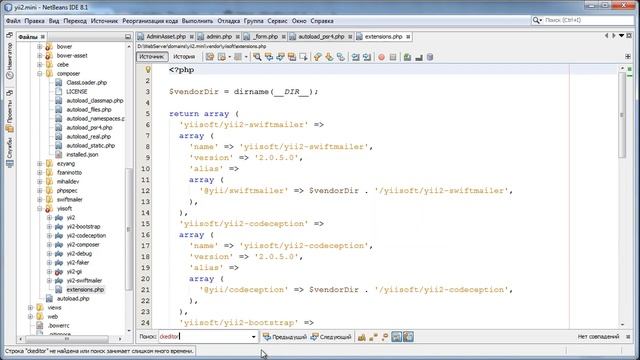Expand the bower-asset folder

(x=40, y=56)
